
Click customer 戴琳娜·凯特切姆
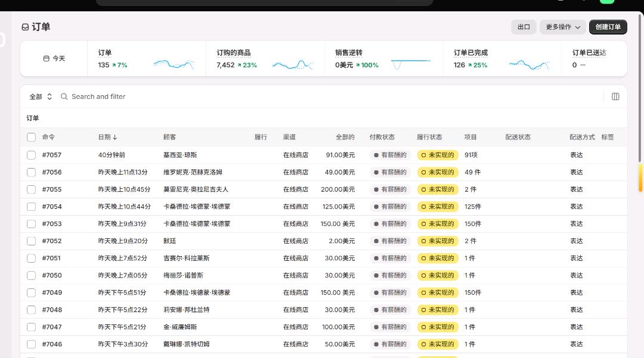pyautogui.click(x=187, y=344)
